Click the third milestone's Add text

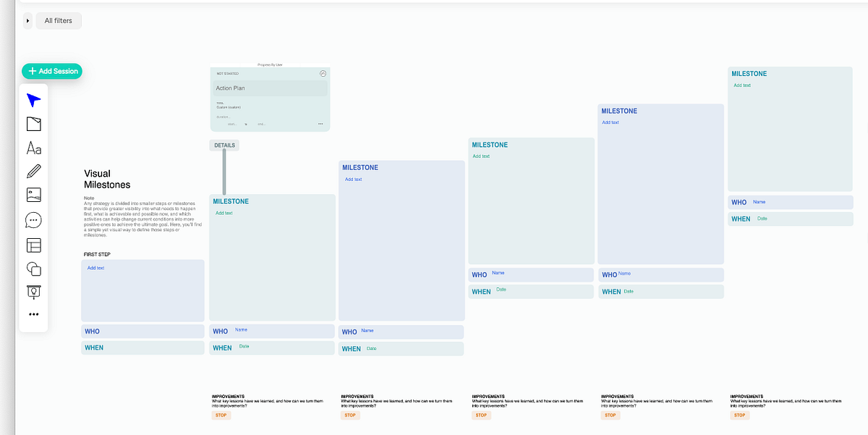(x=481, y=156)
